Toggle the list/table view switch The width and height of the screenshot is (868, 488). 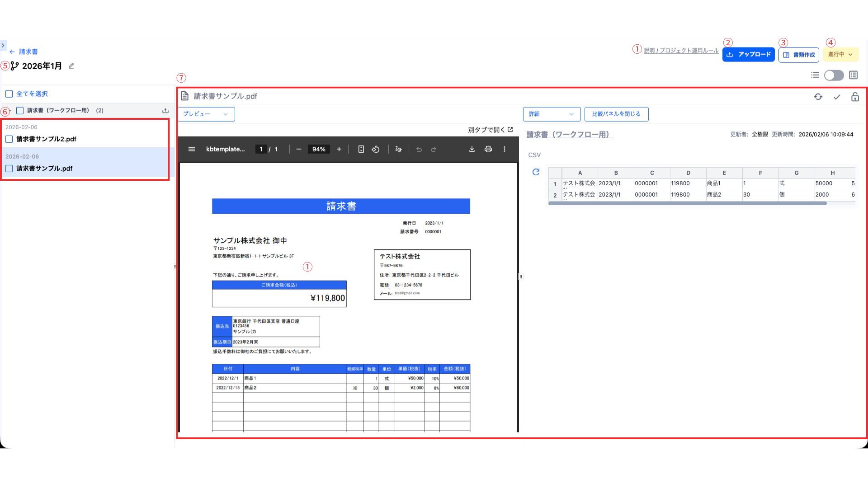pyautogui.click(x=834, y=75)
